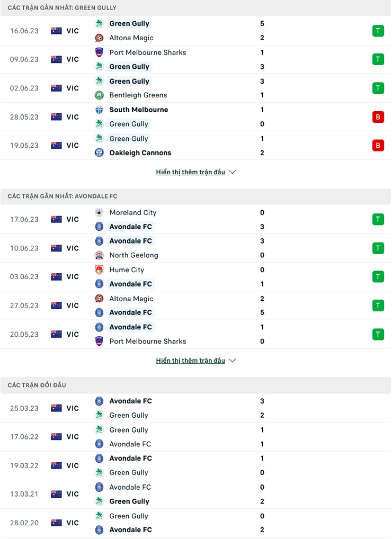Open the Hiển thị thêm trận đấu dropdown arrow
This screenshot has height=539, width=392.
[232, 360]
